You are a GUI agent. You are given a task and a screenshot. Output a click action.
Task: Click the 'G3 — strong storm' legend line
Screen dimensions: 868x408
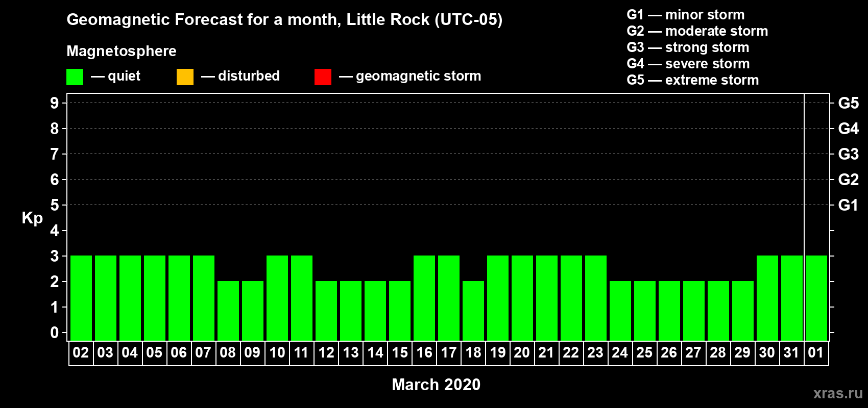pos(688,47)
